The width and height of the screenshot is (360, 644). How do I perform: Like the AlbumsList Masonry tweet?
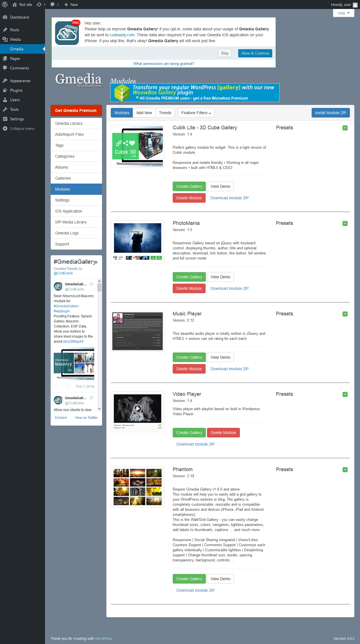[x=56, y=386]
